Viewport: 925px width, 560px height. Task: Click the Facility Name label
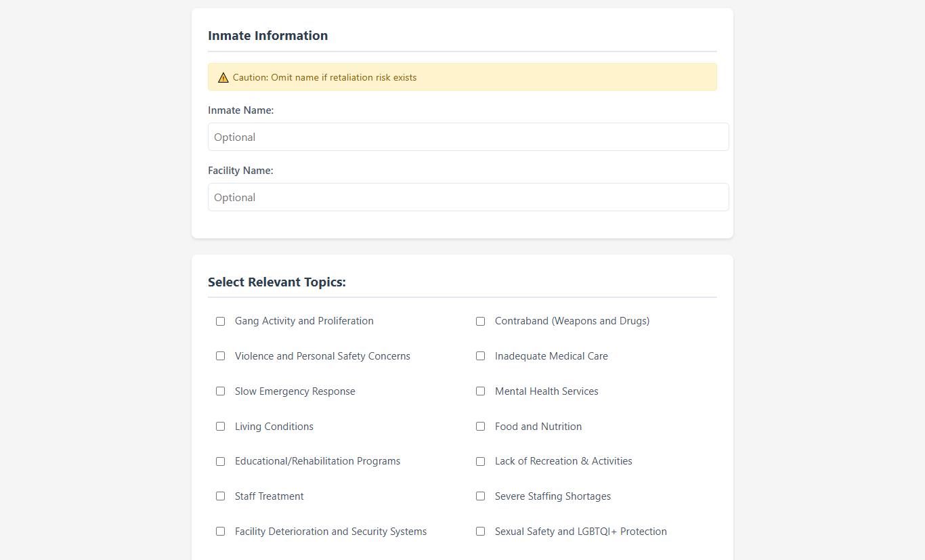coord(240,171)
